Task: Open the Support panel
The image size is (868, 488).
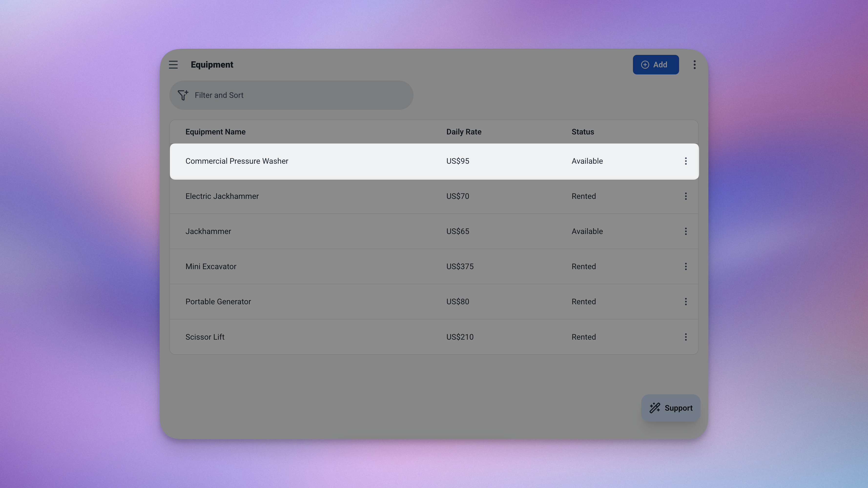Action: [671, 408]
